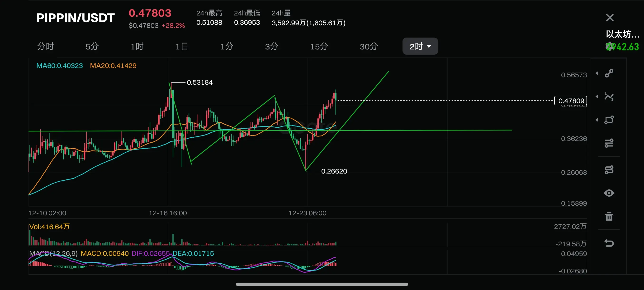Screen dimensions: 644x290
Task: Delete all drawings with trash icon
Action: 609,217
